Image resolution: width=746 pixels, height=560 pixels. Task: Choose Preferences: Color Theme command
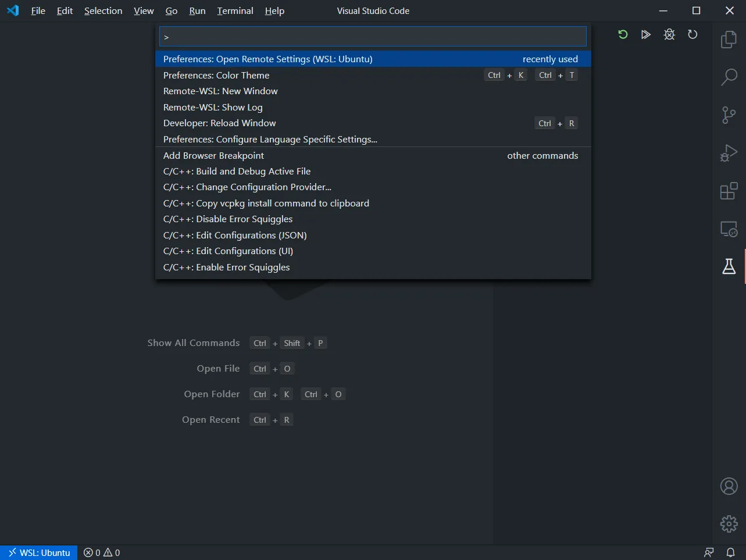pos(373,75)
